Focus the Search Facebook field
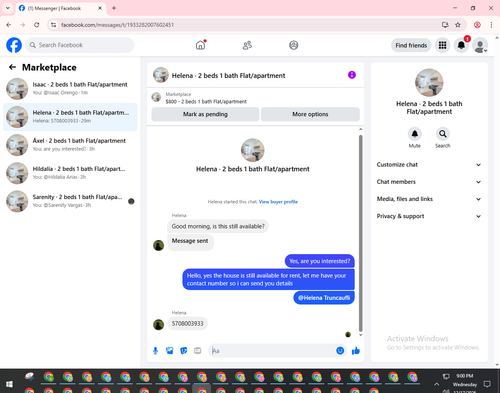Image resolution: width=500 pixels, height=393 pixels. 80,45
